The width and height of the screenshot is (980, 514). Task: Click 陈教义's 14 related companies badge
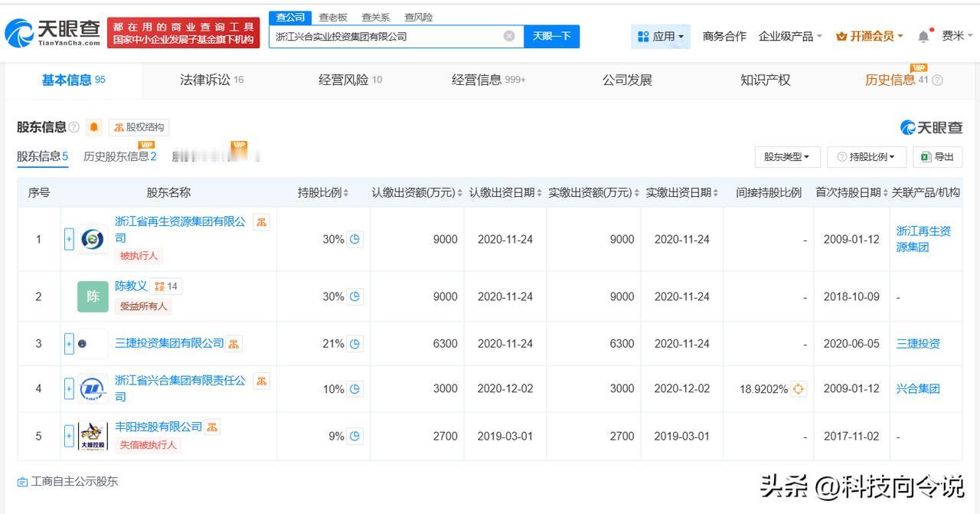[165, 286]
